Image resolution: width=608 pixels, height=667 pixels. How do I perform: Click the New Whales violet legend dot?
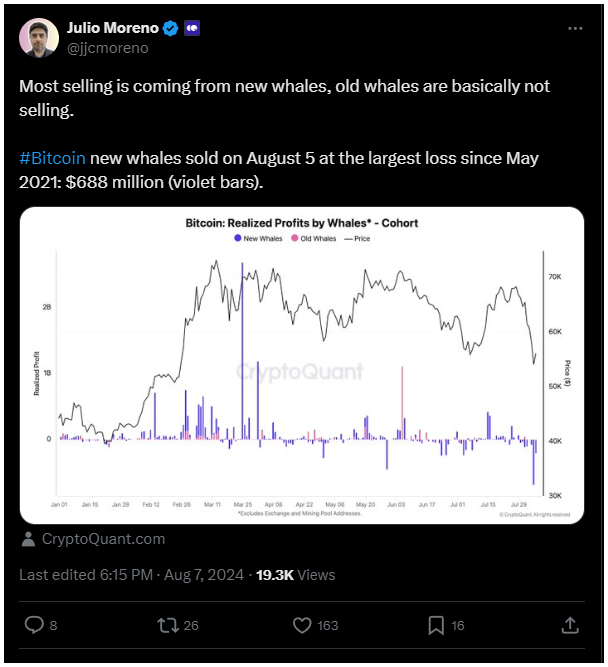[x=238, y=238]
